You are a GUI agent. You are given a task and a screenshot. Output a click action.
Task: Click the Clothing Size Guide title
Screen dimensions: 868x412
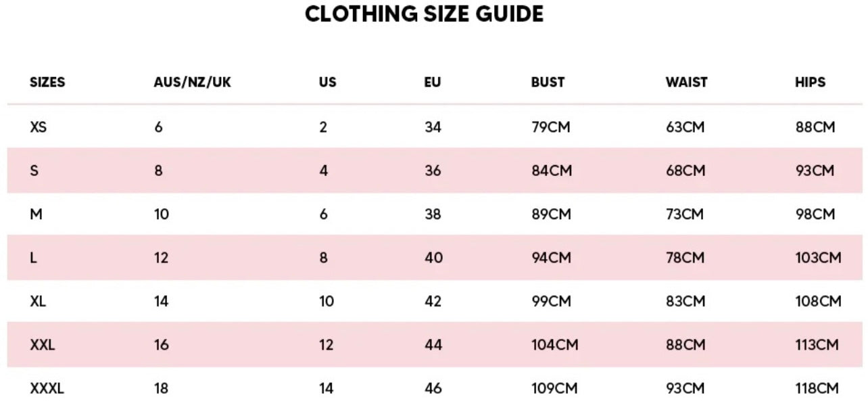click(x=424, y=14)
